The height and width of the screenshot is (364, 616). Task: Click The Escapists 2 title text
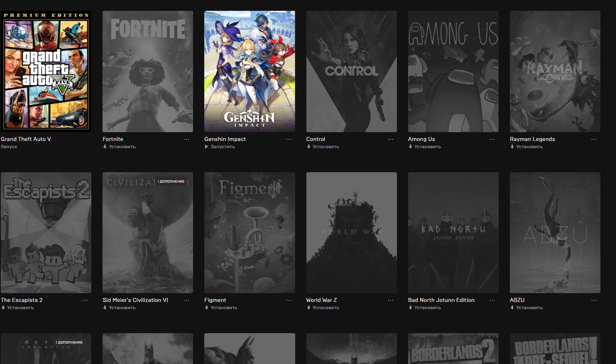pyautogui.click(x=22, y=300)
